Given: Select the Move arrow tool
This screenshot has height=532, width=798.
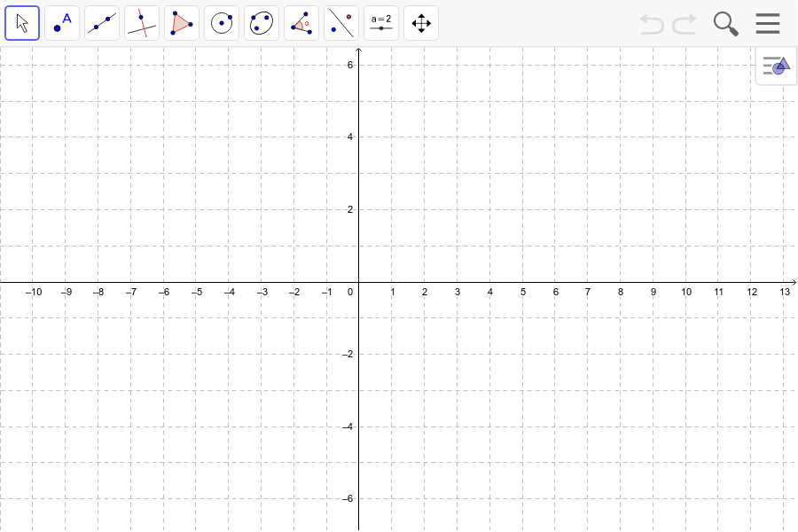Looking at the screenshot, I should [x=22, y=23].
